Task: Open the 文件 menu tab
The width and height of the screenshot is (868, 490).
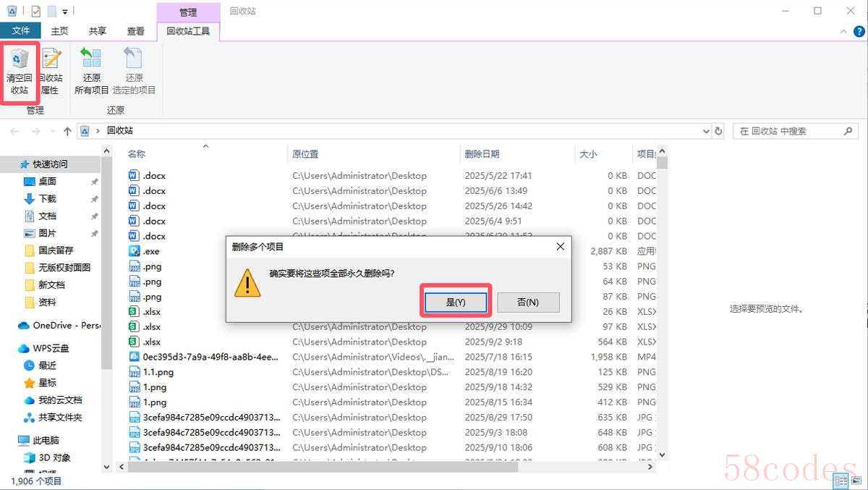Action: pyautogui.click(x=21, y=31)
